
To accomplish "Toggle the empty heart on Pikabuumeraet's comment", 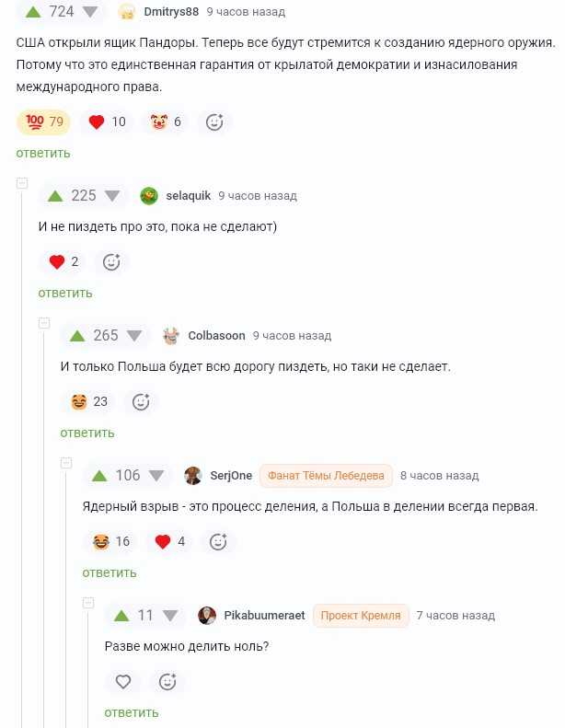I will 122,682.
